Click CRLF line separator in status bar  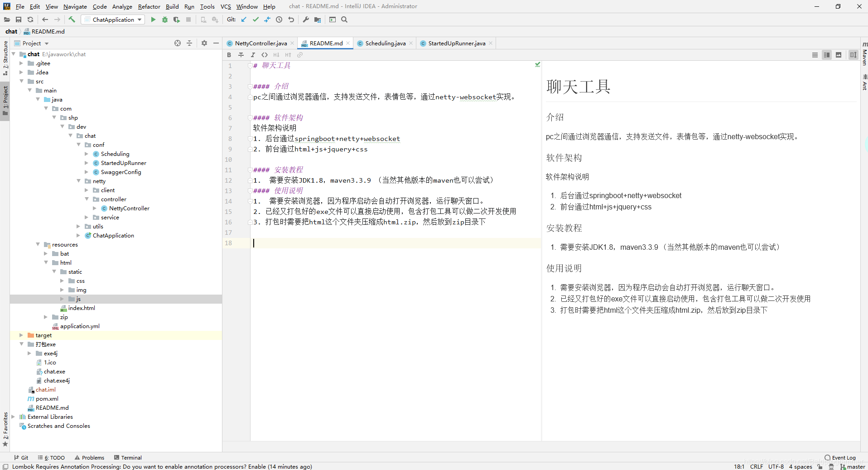756,466
